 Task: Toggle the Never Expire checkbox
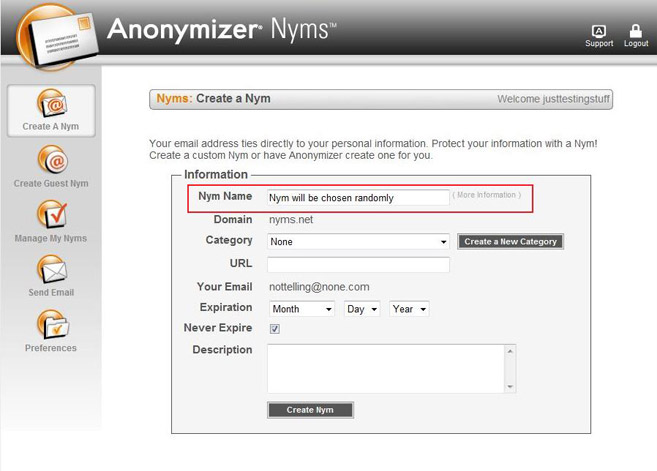(275, 329)
